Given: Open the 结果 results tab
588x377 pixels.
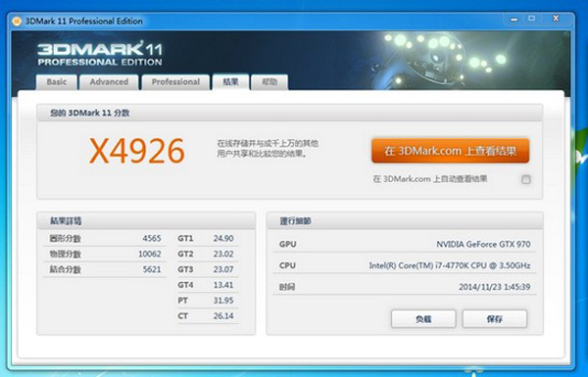Looking at the screenshot, I should coord(230,82).
